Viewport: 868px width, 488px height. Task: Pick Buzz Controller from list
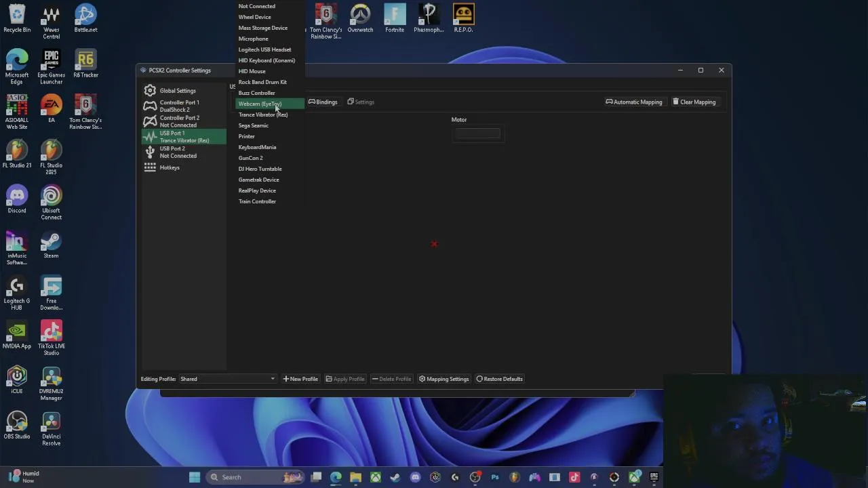270,93
